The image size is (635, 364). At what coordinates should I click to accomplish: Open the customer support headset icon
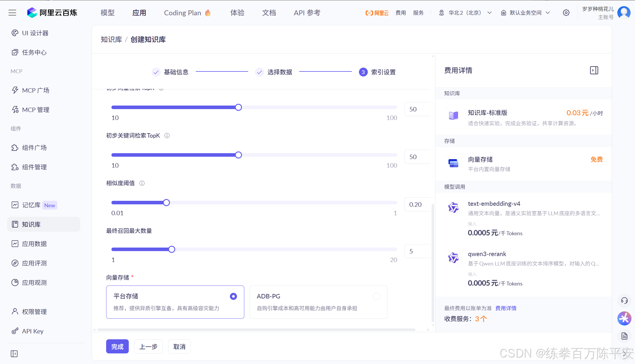pos(624,300)
